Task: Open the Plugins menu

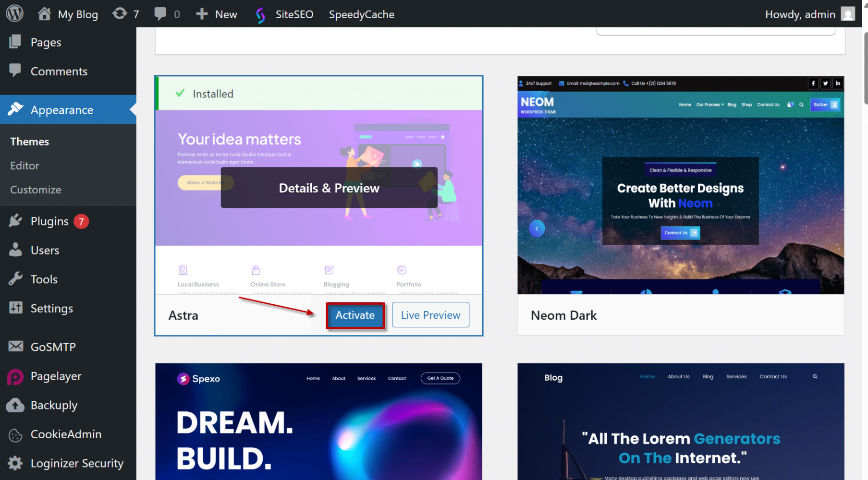Action: pyautogui.click(x=49, y=221)
